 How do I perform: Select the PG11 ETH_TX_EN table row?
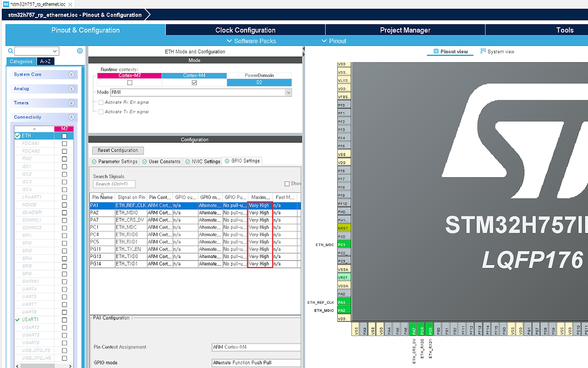[x=195, y=249]
